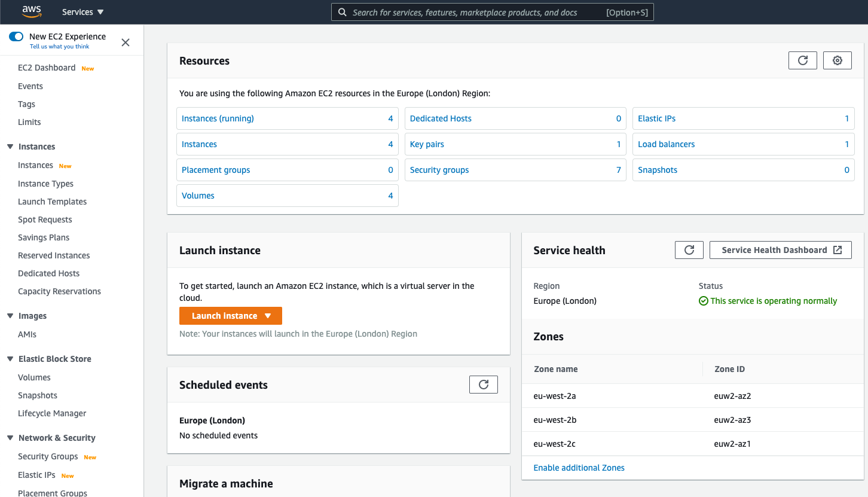
Task: Open Volumes in sidebar
Action: point(34,377)
